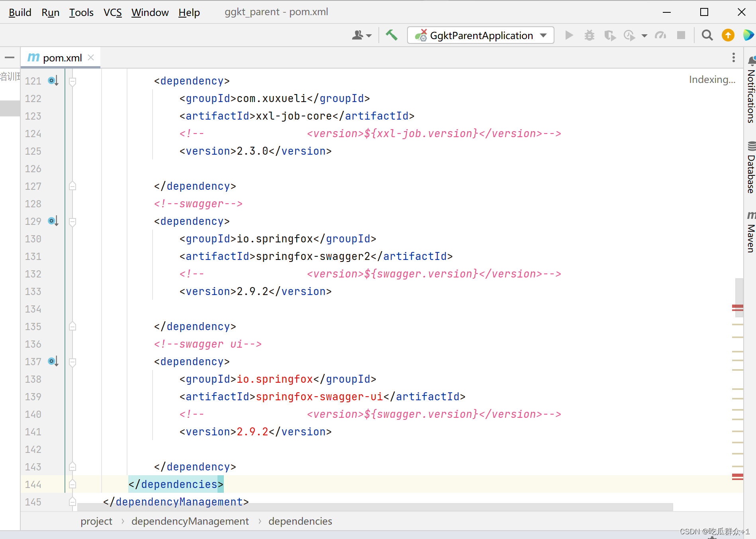Click the highlighted </dependencies> closing tag
The image size is (756, 539).
pyautogui.click(x=176, y=484)
